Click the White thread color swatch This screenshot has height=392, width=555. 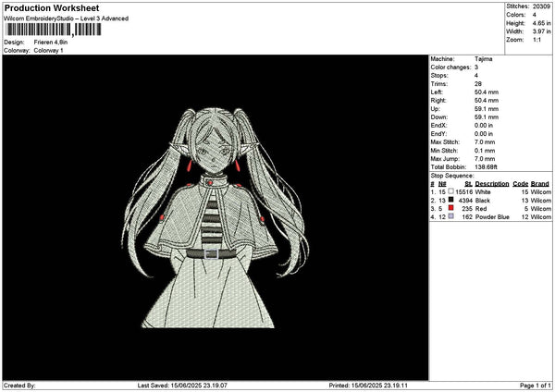(x=450, y=191)
